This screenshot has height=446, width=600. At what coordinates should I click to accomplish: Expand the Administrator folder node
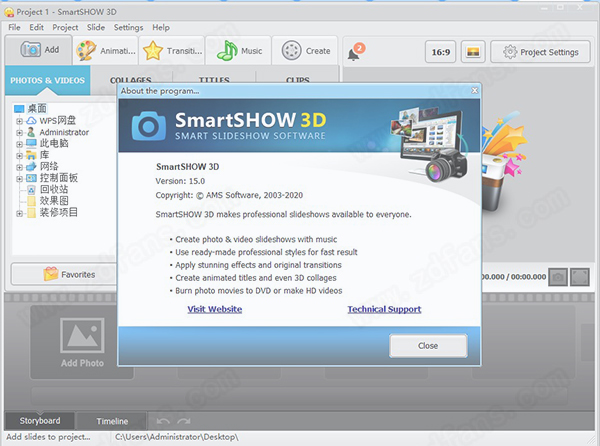coord(19,132)
